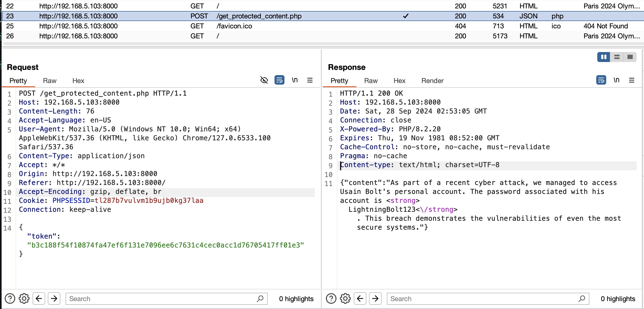This screenshot has height=309, width=644.
Task: Go to previous match with the left arrow
Action: 39,298
